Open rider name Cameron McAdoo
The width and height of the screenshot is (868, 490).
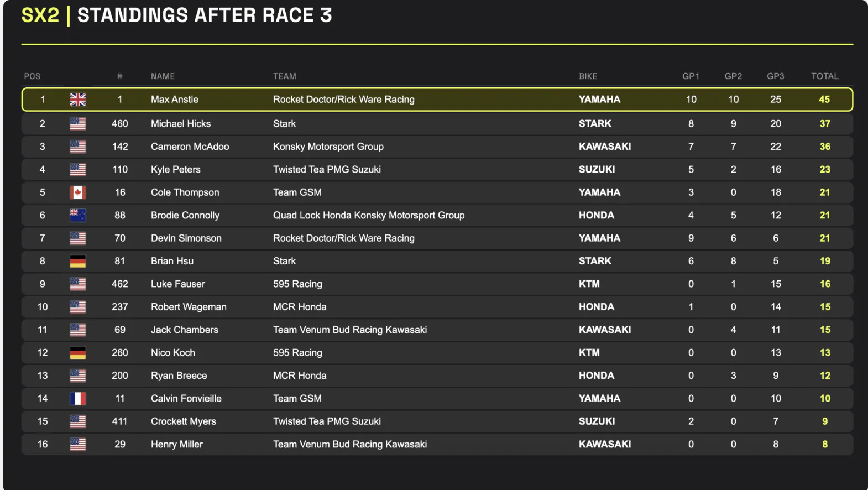click(x=190, y=147)
